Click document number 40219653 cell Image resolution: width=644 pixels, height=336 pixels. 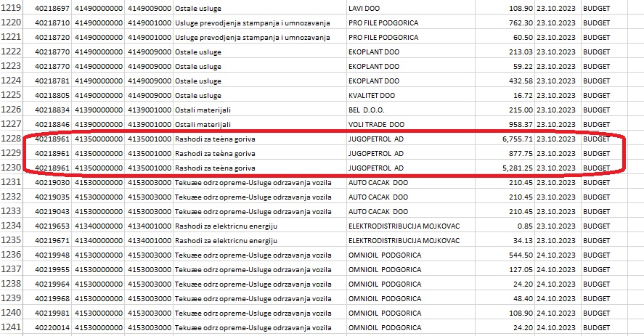tap(47, 226)
